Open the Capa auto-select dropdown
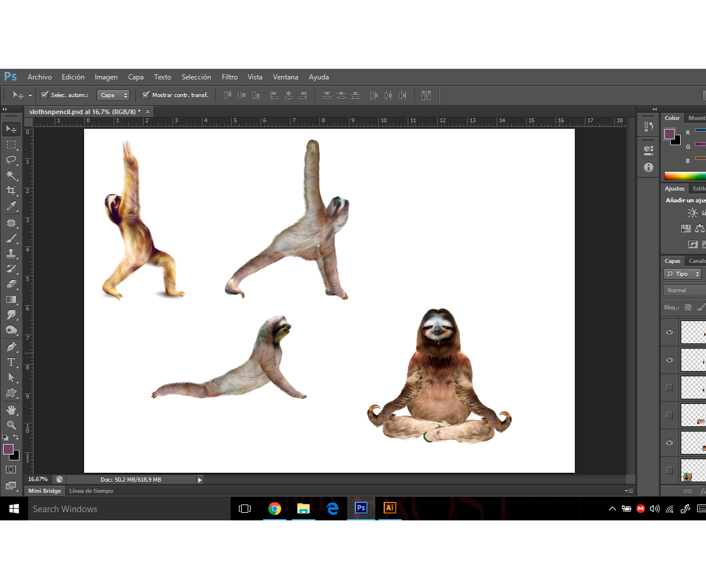Screen dimensions: 706x588 (113, 95)
